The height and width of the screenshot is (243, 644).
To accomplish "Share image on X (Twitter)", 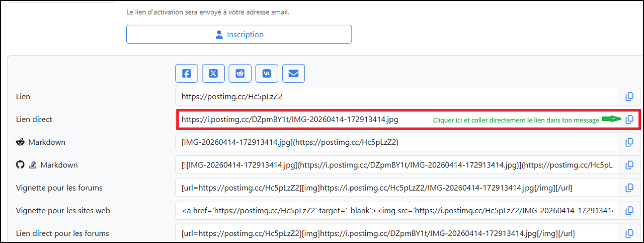I will [213, 74].
